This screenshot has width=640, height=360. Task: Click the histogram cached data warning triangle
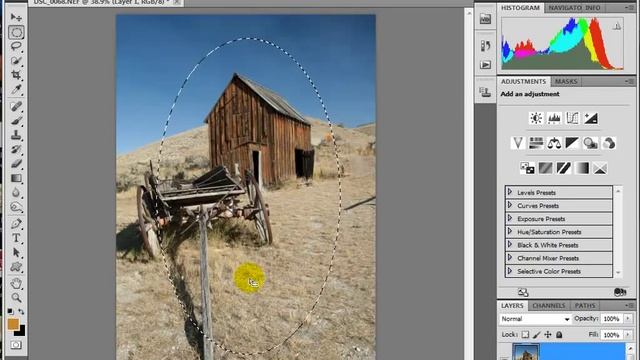point(617,27)
